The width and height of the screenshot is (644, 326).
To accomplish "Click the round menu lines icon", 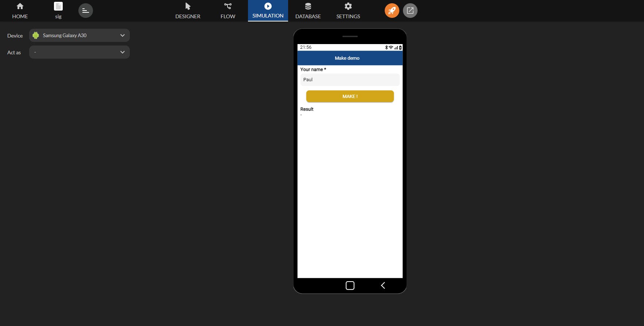I will tap(86, 11).
